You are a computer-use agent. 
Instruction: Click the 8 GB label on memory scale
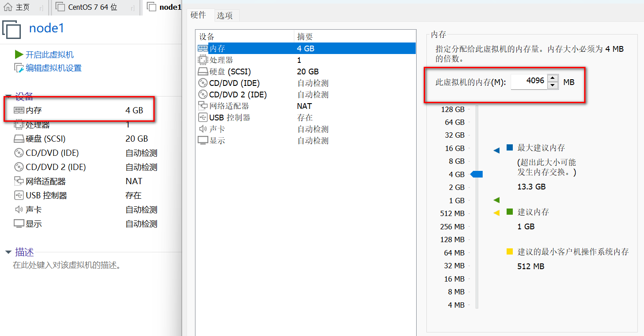(457, 161)
